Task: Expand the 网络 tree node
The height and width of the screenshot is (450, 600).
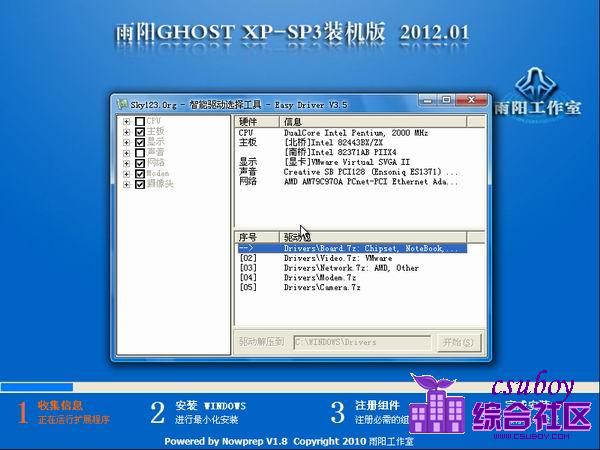Action: (x=126, y=163)
